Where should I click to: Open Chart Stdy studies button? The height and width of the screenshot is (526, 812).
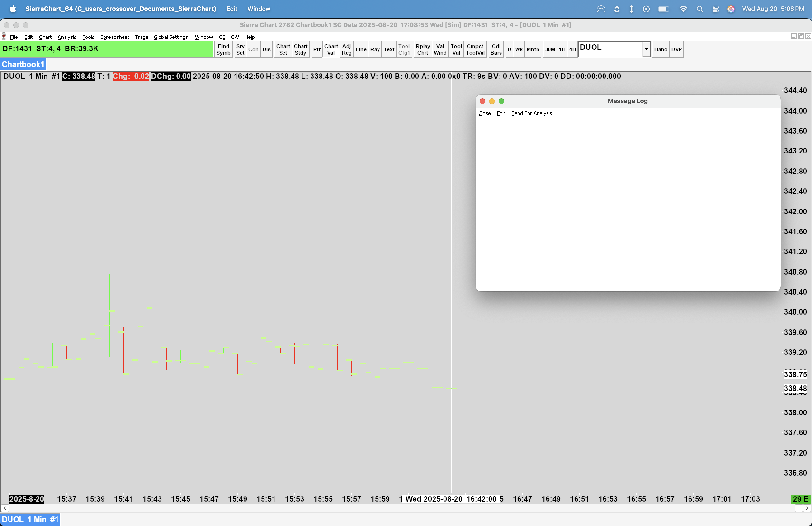point(300,49)
